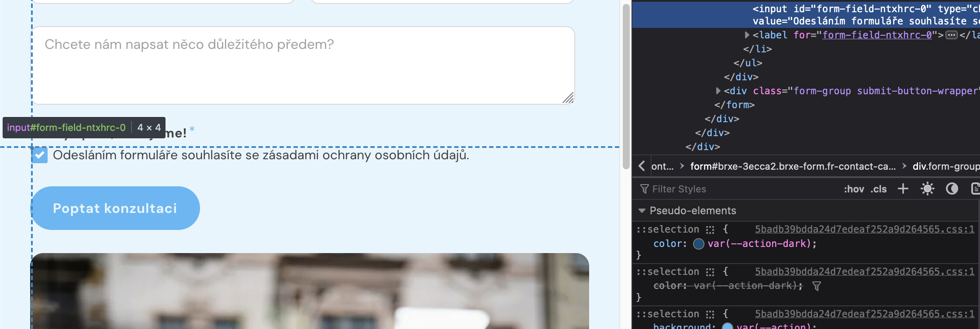Screen dimensions: 980x329
Task: Select div.form-group breadcrumb item
Action: click(x=946, y=166)
